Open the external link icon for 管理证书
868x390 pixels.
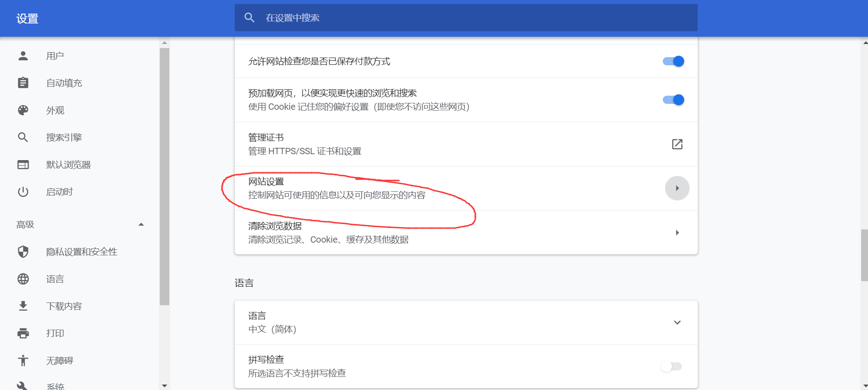click(677, 144)
